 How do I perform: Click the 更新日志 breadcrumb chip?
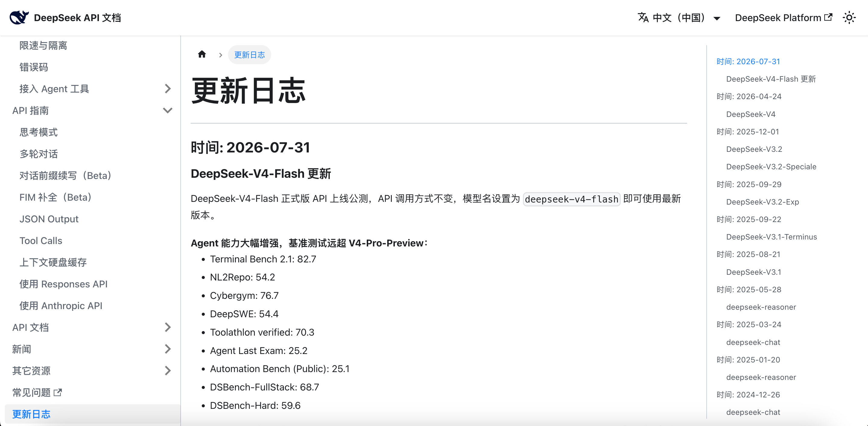tap(249, 55)
